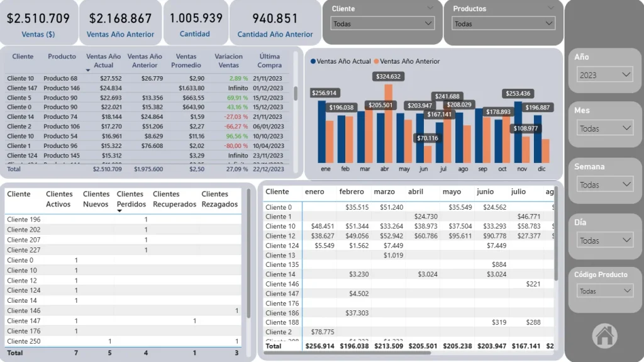The width and height of the screenshot is (644, 362).
Task: Expand the Semana filter dropdown
Action: point(604,184)
